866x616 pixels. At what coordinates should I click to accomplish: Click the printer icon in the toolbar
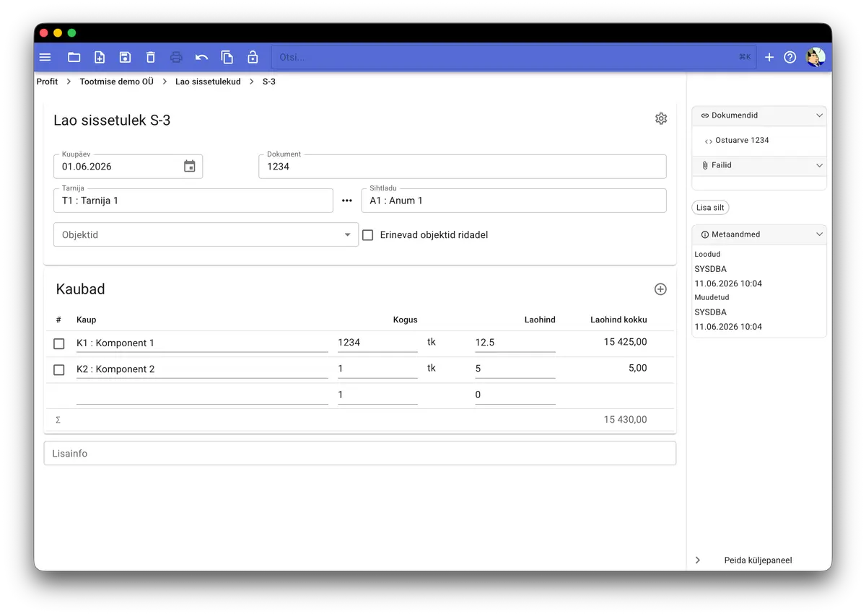[x=176, y=57]
